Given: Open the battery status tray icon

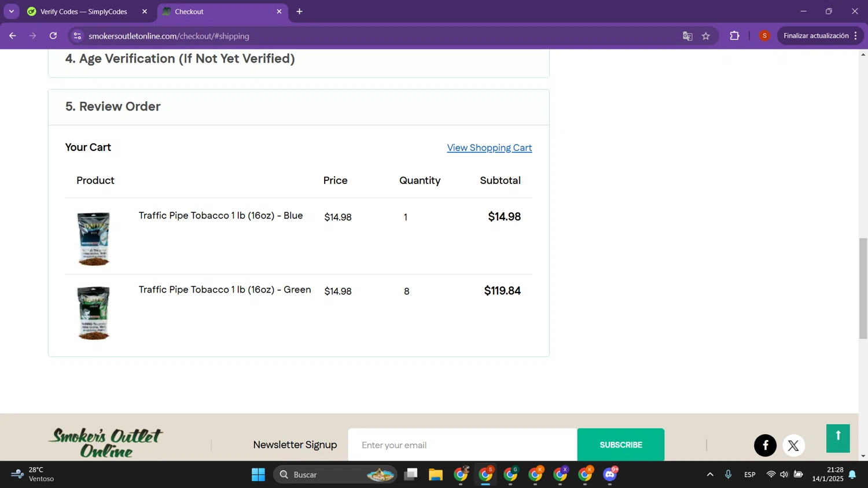Looking at the screenshot, I should pos(798,475).
